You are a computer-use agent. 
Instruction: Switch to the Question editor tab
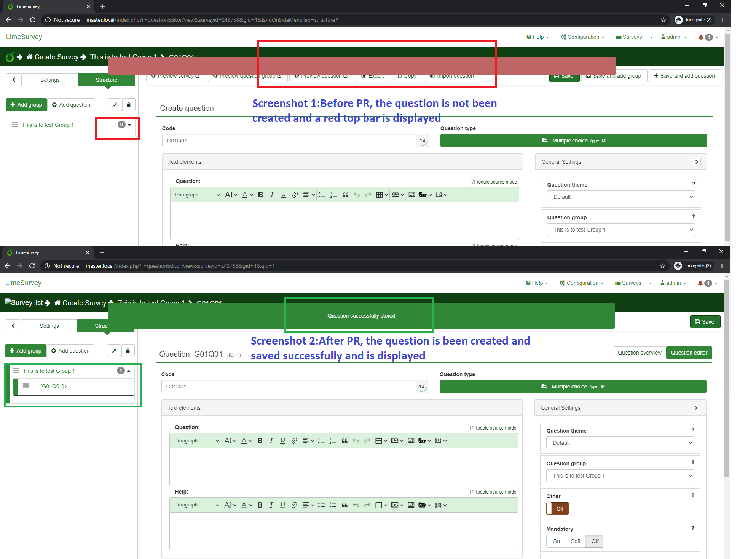[x=689, y=353]
